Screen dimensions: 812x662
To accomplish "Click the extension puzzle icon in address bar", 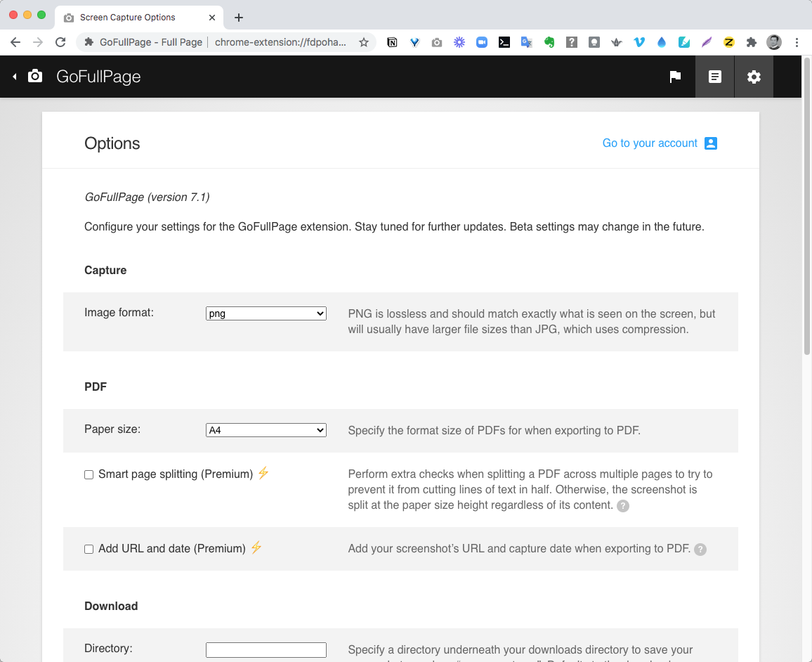I will (x=89, y=42).
